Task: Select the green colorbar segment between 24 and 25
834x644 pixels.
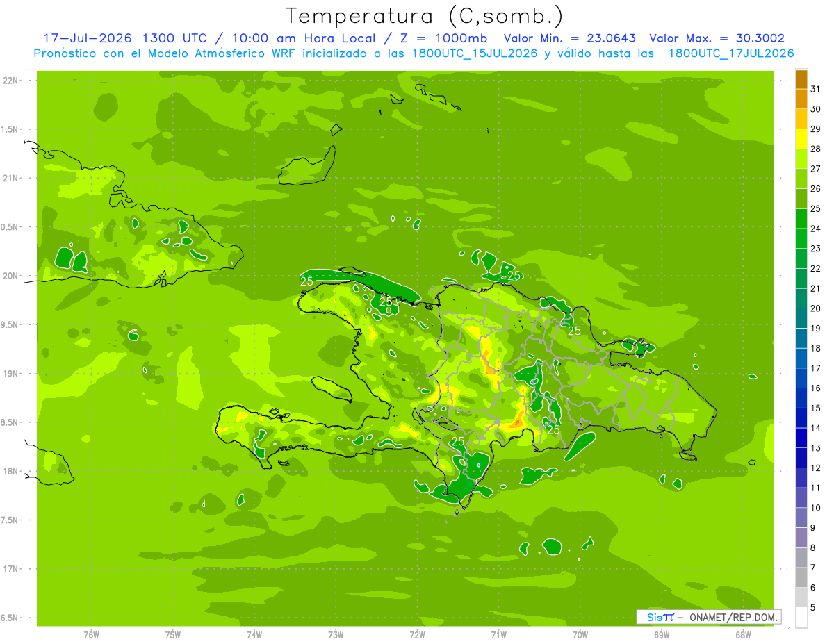Action: click(801, 219)
